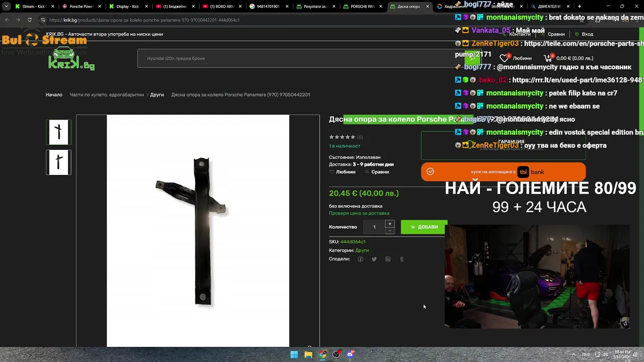Viewport: 644px width, 362px height.
Task: Click the browser address bar URL
Action: [x=144, y=20]
